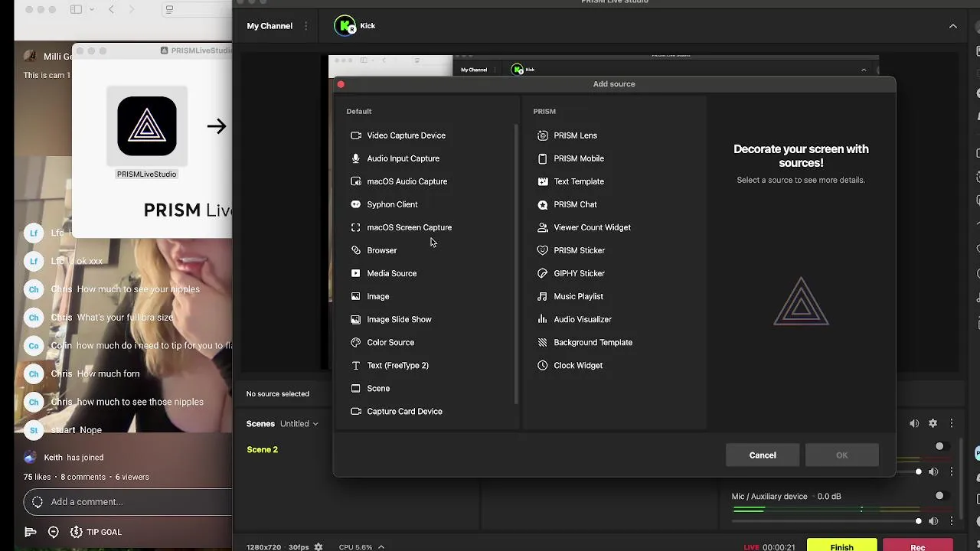The height and width of the screenshot is (551, 980).
Task: Click the Default source list scrollbar
Action: click(517, 264)
